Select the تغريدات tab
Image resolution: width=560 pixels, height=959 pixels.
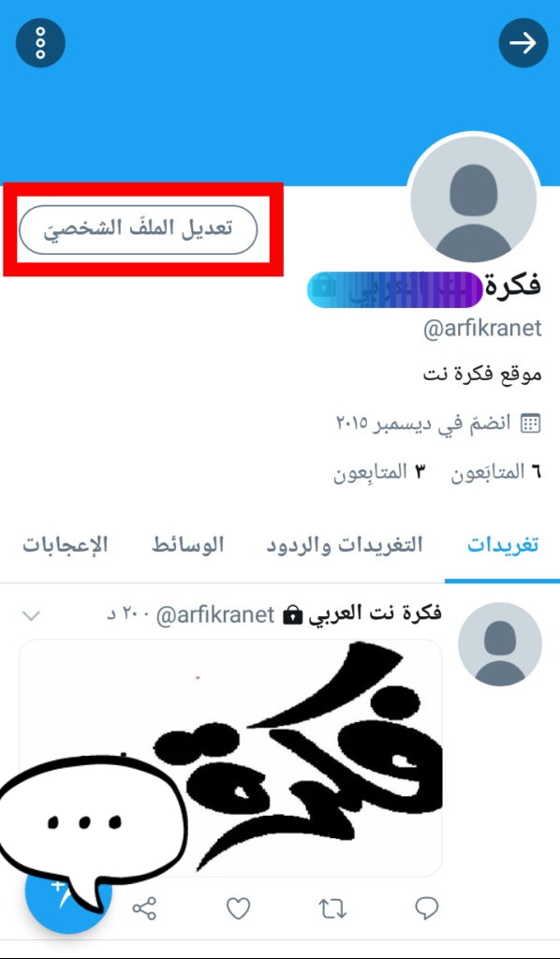click(503, 545)
